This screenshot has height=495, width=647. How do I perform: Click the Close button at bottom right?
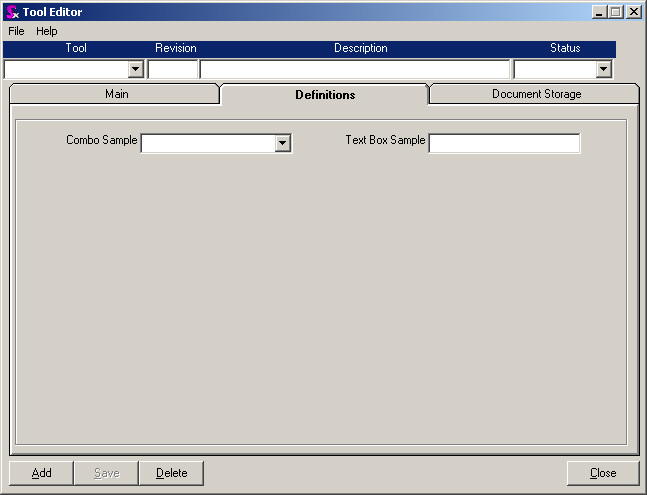(x=602, y=473)
